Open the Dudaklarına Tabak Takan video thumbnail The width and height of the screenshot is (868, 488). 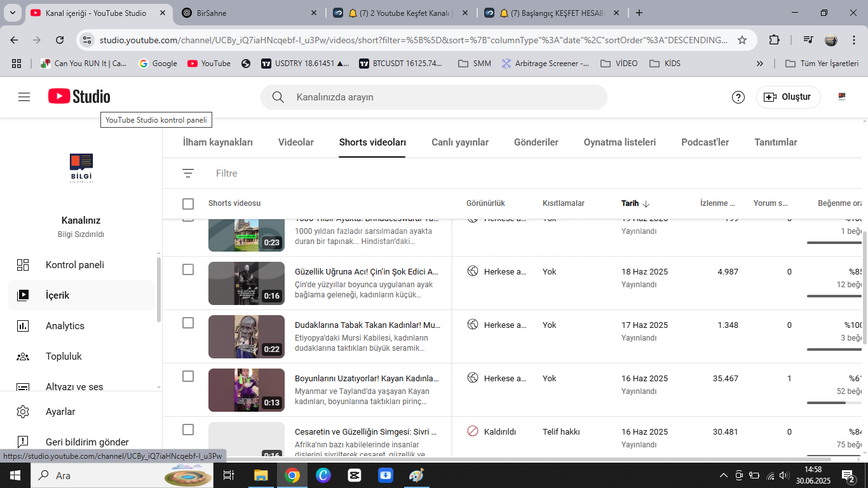(247, 337)
